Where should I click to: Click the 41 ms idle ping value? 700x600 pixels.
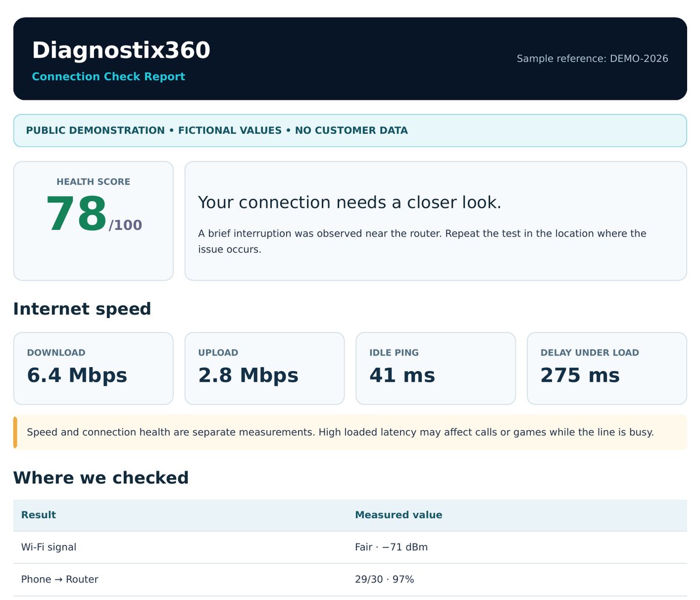[402, 375]
